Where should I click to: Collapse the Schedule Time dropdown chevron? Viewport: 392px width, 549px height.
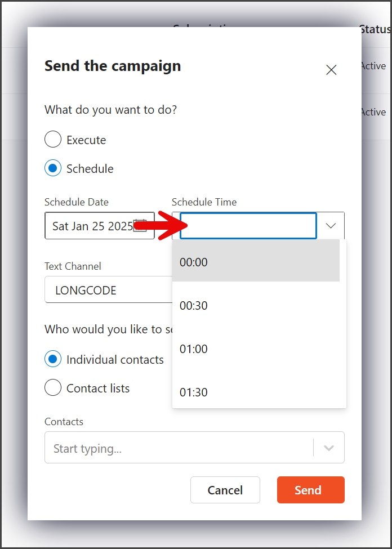point(331,225)
